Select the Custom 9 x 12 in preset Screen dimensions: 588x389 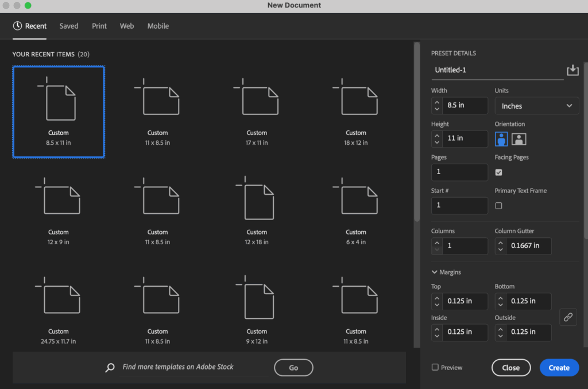257,311
